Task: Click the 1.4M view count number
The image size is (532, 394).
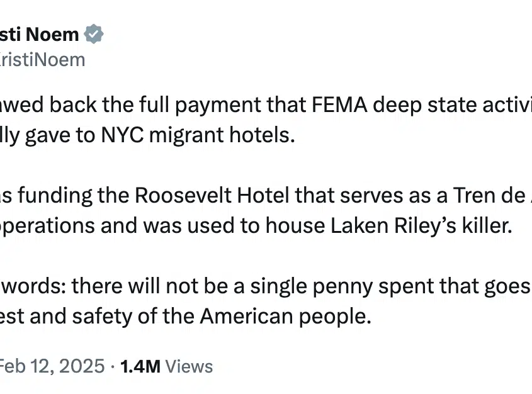Action: point(140,366)
